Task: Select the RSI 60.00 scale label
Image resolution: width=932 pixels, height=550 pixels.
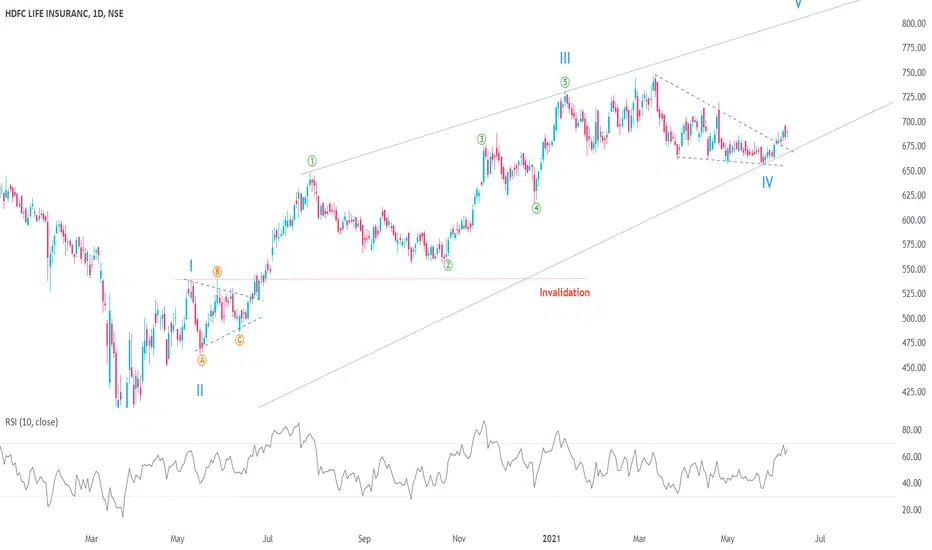Action: click(x=912, y=457)
